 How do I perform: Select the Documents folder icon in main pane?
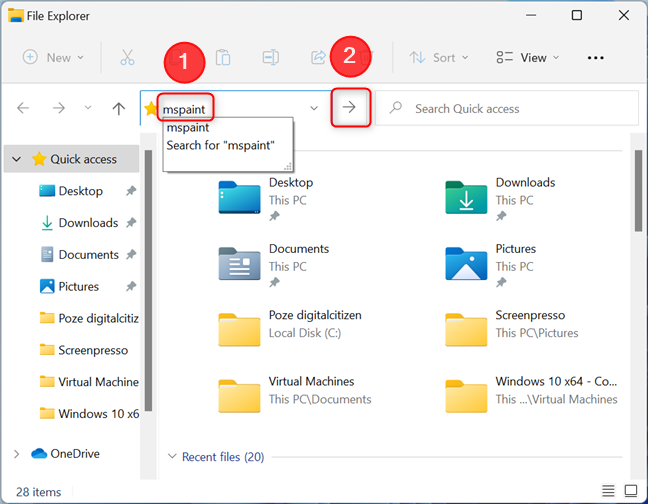click(239, 264)
